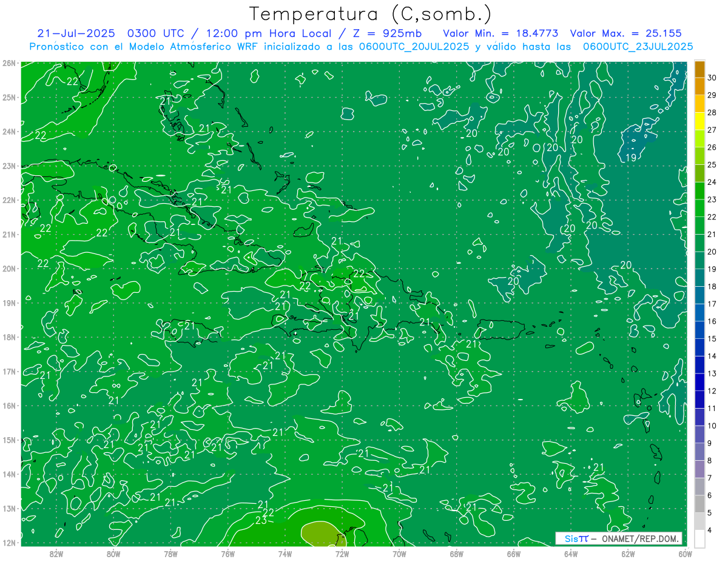Screen dimensions: 728x562
Task: Click the olive warm patch near 73W 12N
Action: 323,534
